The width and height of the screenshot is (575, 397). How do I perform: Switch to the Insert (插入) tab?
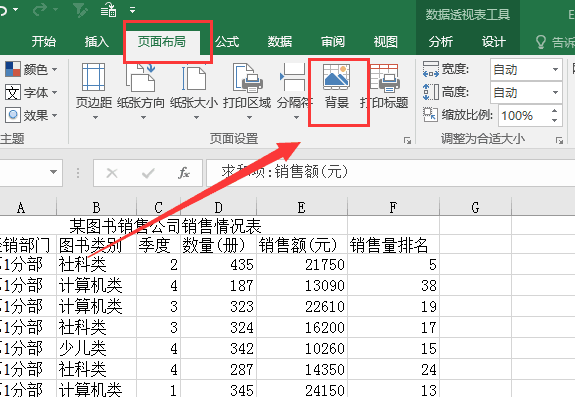coord(96,42)
